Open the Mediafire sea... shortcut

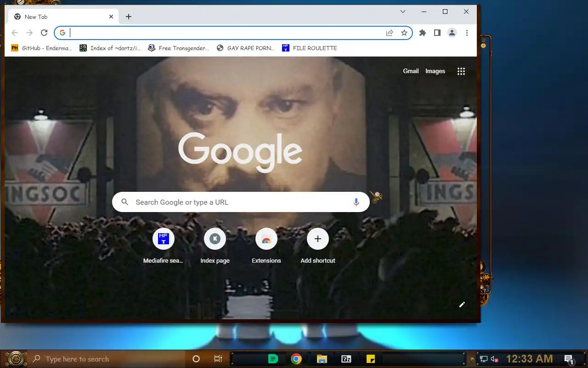163,247
